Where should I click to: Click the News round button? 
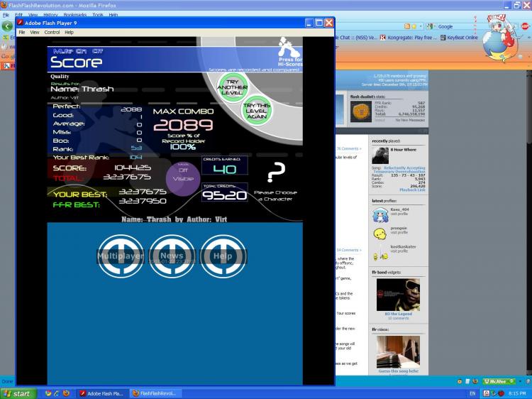[172, 256]
